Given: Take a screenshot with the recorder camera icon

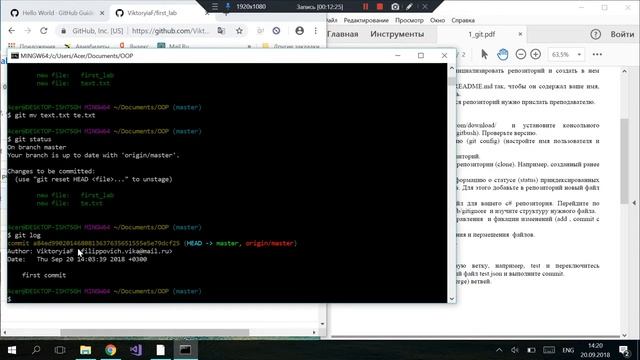Looking at the screenshot, I should click(395, 7).
